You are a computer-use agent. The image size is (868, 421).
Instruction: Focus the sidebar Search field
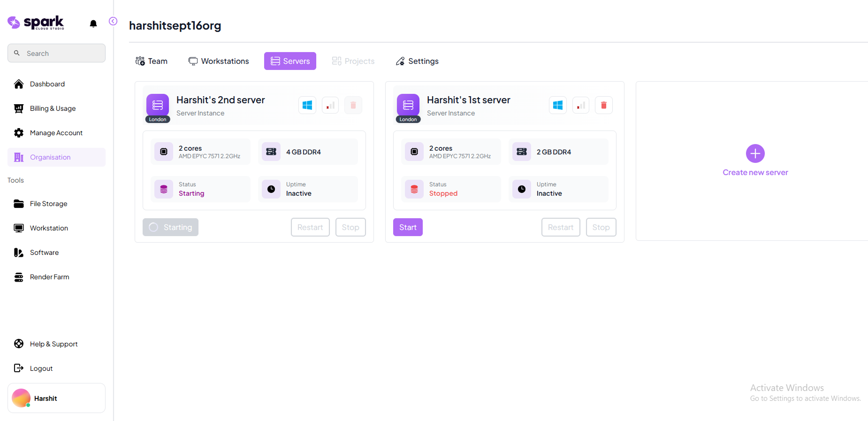pos(56,53)
